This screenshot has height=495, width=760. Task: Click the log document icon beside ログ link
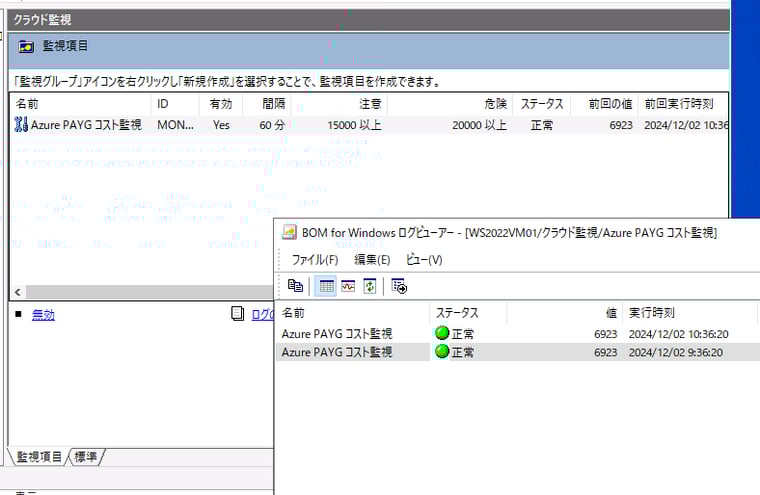pyautogui.click(x=238, y=314)
